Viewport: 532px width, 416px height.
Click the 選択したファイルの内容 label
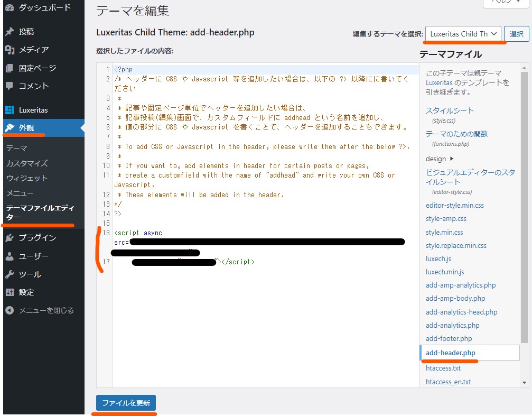pyautogui.click(x=135, y=51)
